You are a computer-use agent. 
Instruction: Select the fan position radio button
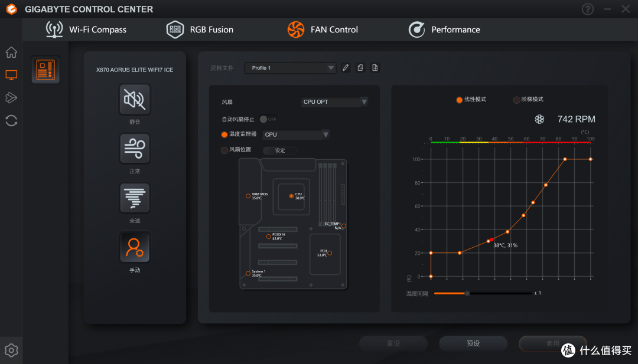[224, 150]
